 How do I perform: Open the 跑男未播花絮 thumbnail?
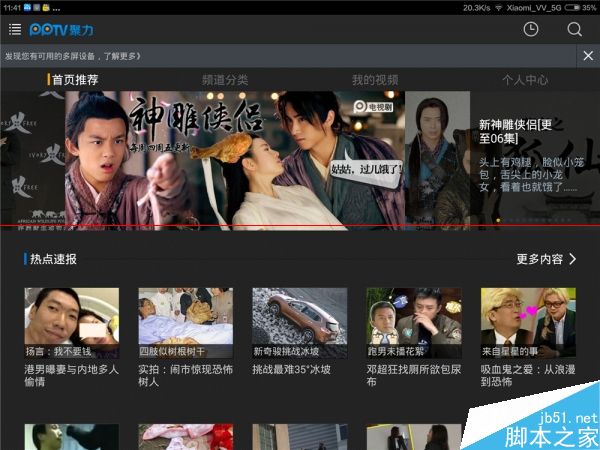point(414,323)
